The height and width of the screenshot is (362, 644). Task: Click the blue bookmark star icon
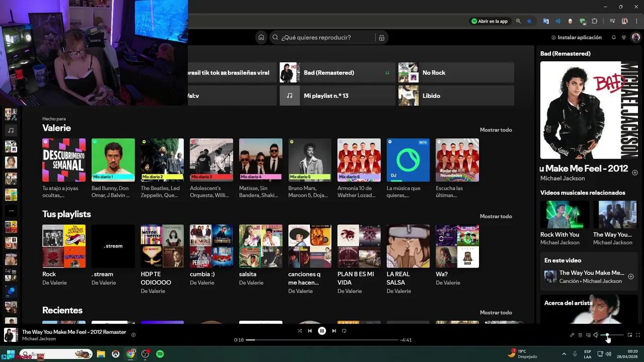click(529, 21)
